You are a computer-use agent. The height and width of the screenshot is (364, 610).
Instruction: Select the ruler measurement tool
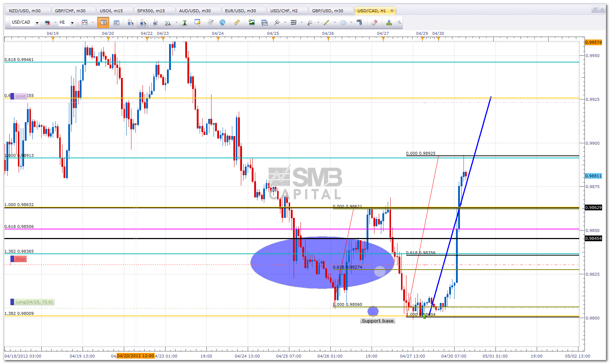(x=237, y=23)
